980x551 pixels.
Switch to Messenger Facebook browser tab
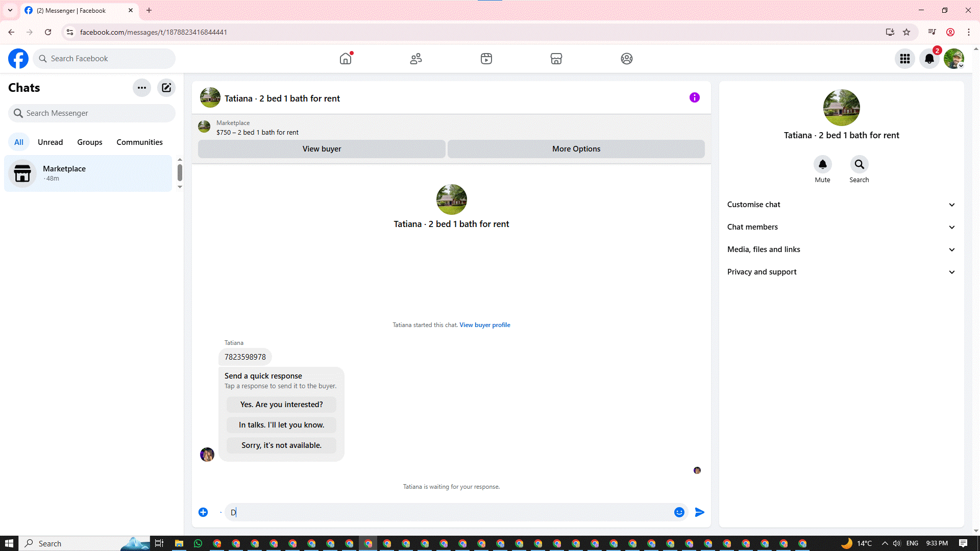(x=79, y=10)
